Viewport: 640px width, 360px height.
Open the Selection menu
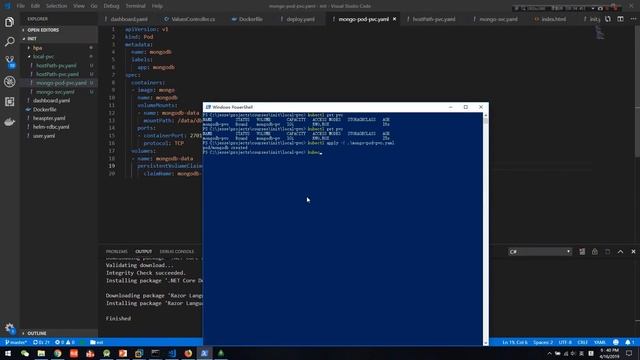coord(56,6)
